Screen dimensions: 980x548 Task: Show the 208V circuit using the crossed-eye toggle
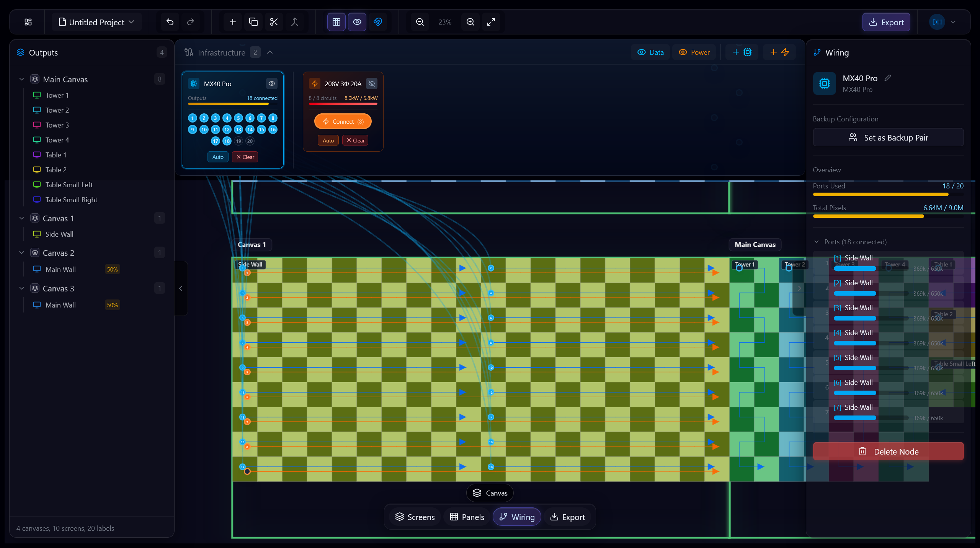371,83
